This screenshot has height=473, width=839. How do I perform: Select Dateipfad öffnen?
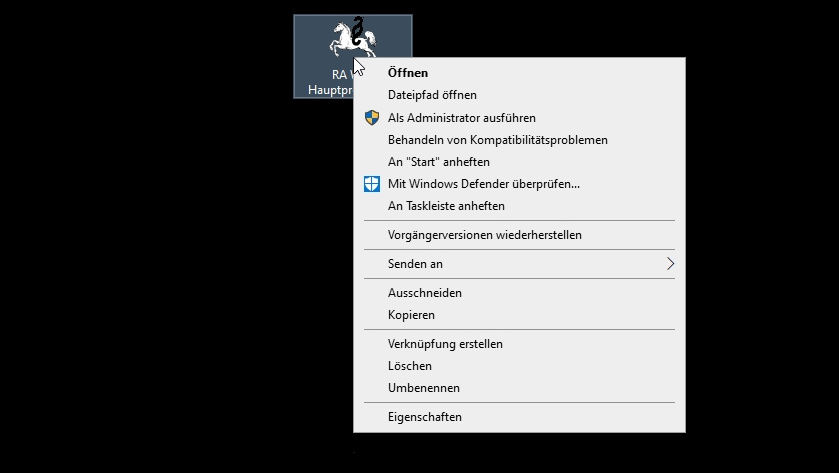pyautogui.click(x=432, y=95)
